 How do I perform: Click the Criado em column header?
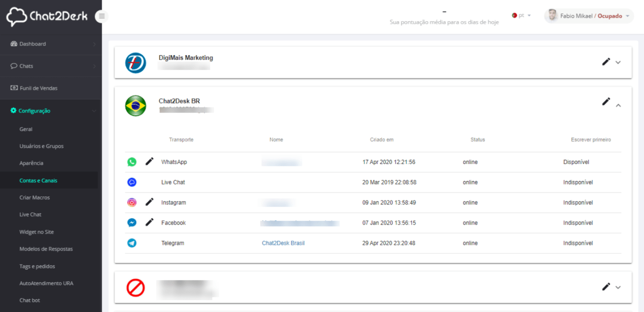point(382,140)
